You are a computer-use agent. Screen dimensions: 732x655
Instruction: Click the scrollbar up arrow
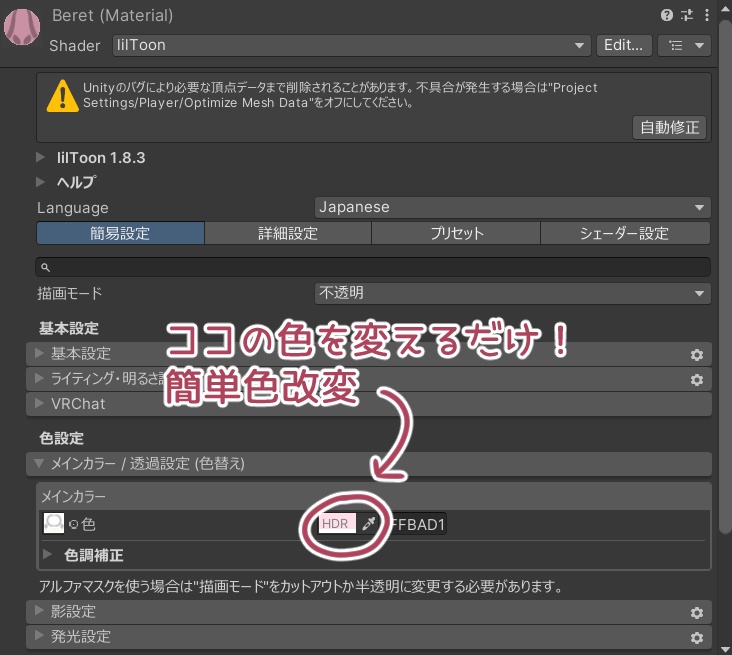(x=725, y=7)
